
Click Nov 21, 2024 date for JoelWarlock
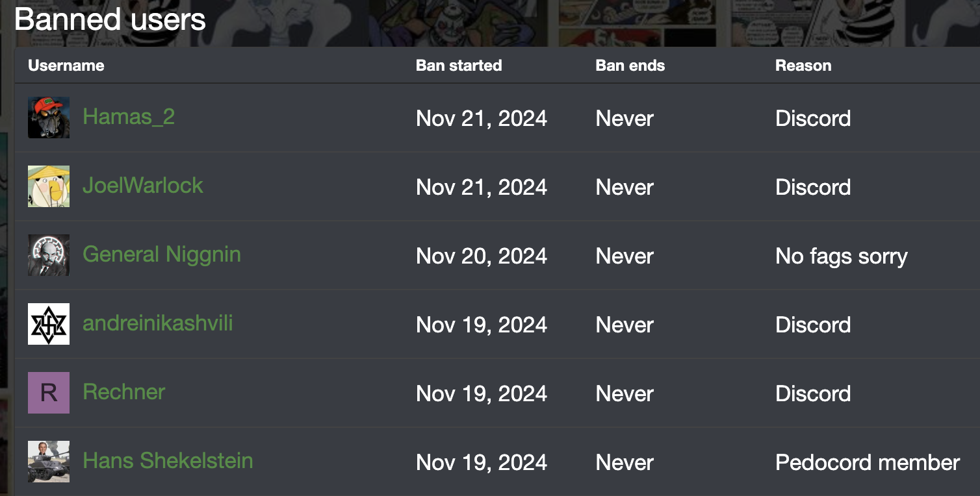[482, 187]
